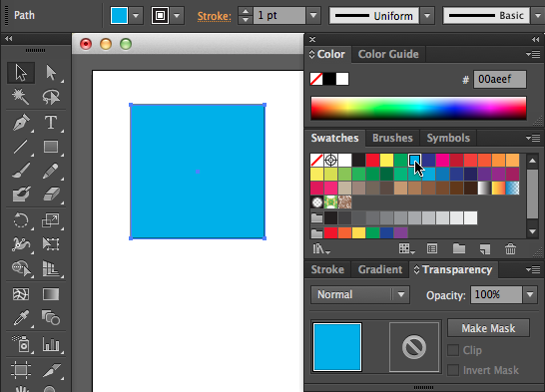Select the Blob Brush tool

click(21, 195)
